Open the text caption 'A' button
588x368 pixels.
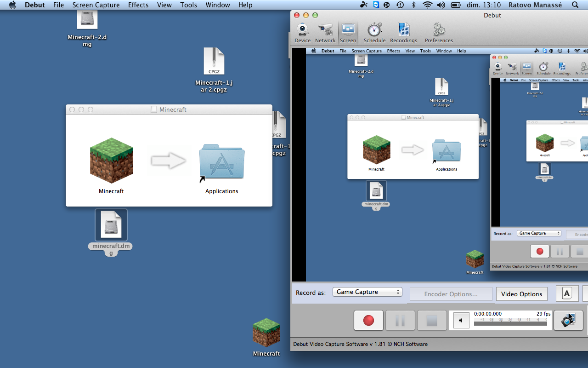(567, 293)
